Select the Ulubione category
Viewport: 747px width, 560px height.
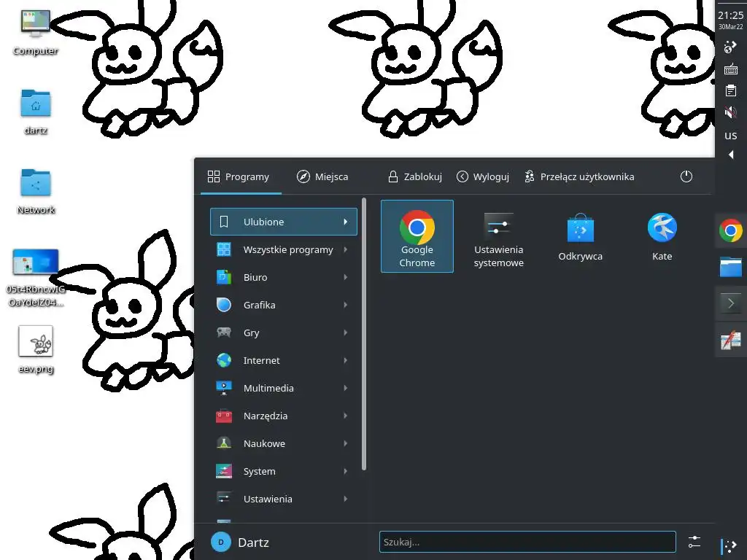(284, 222)
